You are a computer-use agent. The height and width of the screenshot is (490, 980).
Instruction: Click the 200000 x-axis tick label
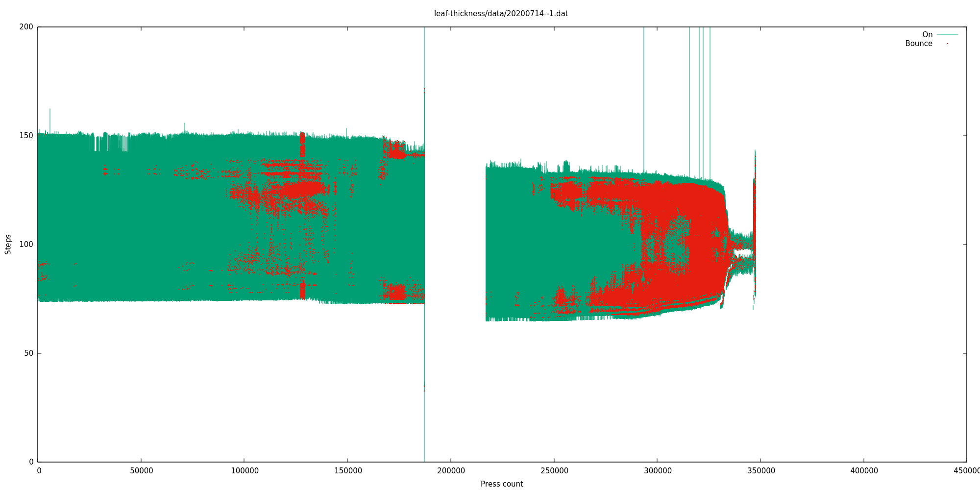point(451,471)
